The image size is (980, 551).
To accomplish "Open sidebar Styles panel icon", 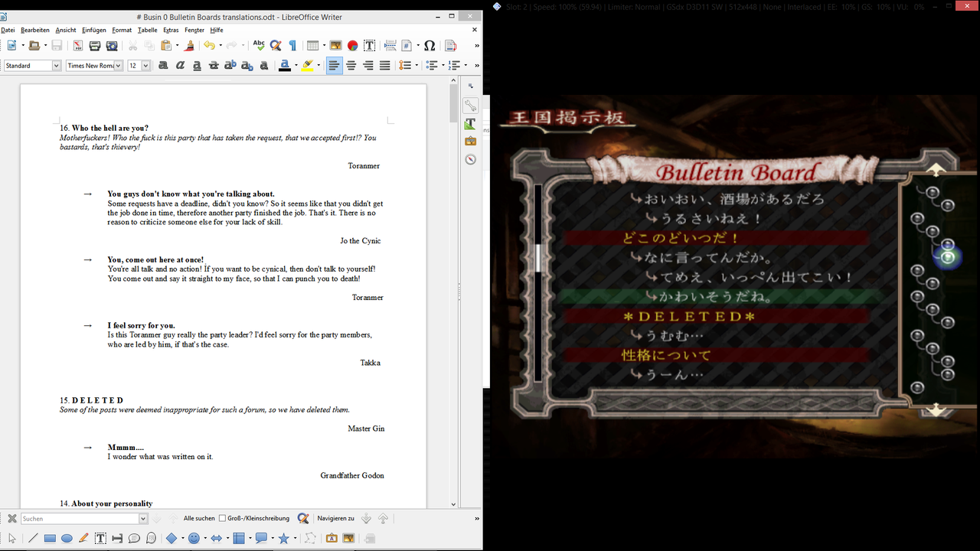I will tap(470, 123).
